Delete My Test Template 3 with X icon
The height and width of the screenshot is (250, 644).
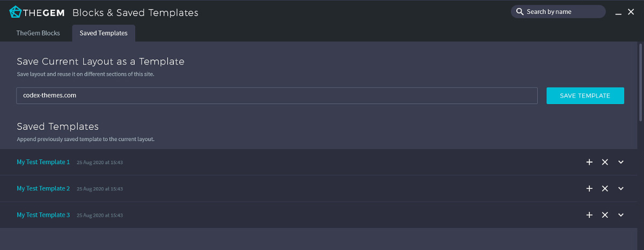[605, 215]
